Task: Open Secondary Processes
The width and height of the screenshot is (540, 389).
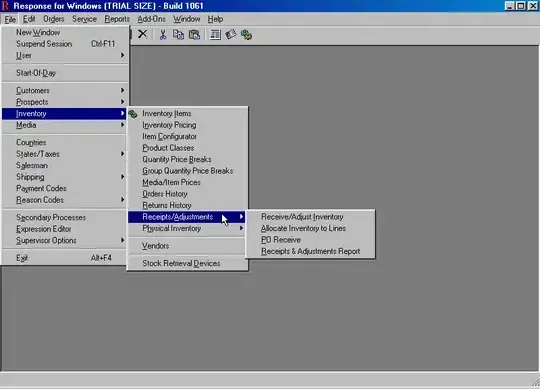Action: click(x=65, y=218)
